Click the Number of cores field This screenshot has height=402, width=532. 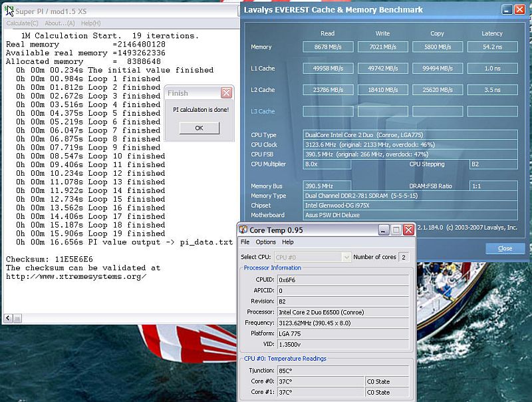point(404,257)
